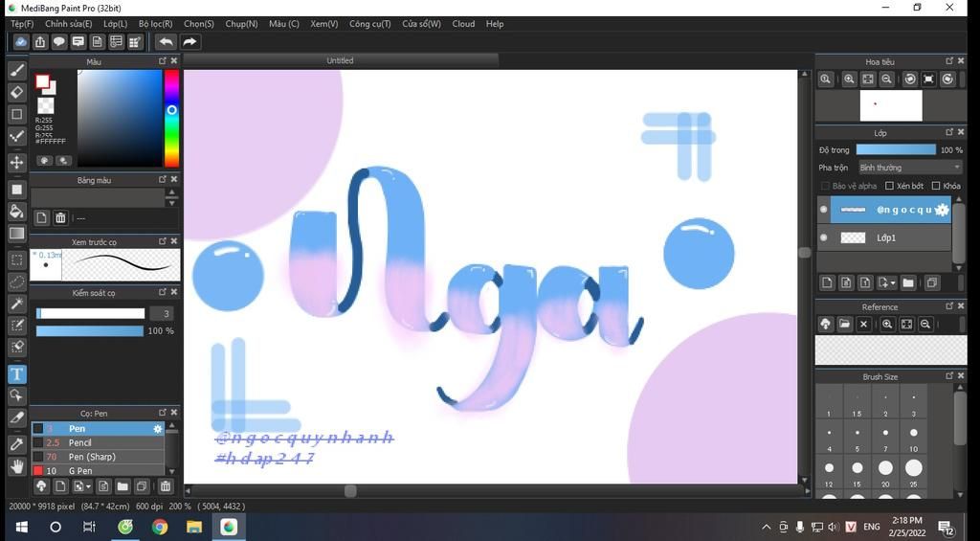
Task: Select the Lasso tool
Action: (17, 282)
